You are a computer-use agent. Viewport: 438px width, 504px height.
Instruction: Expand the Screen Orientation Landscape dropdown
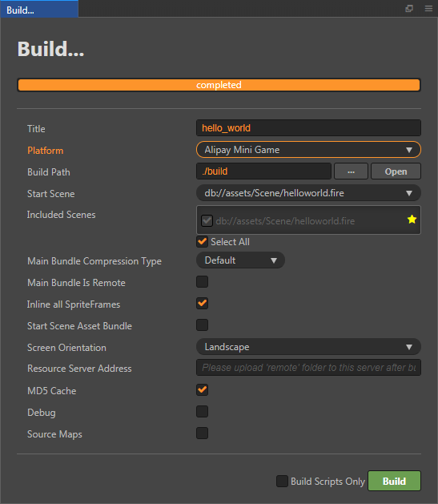tap(308, 347)
